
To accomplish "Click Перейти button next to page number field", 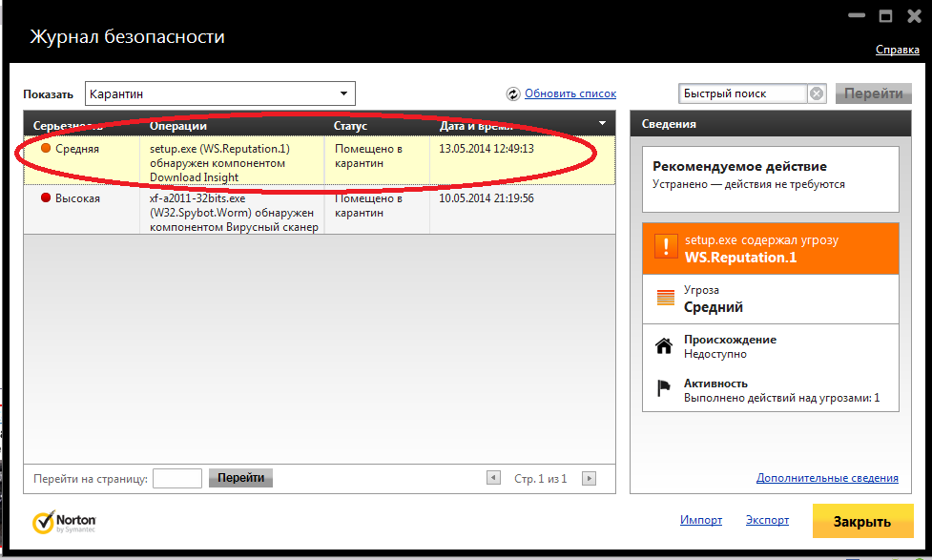I will point(240,478).
